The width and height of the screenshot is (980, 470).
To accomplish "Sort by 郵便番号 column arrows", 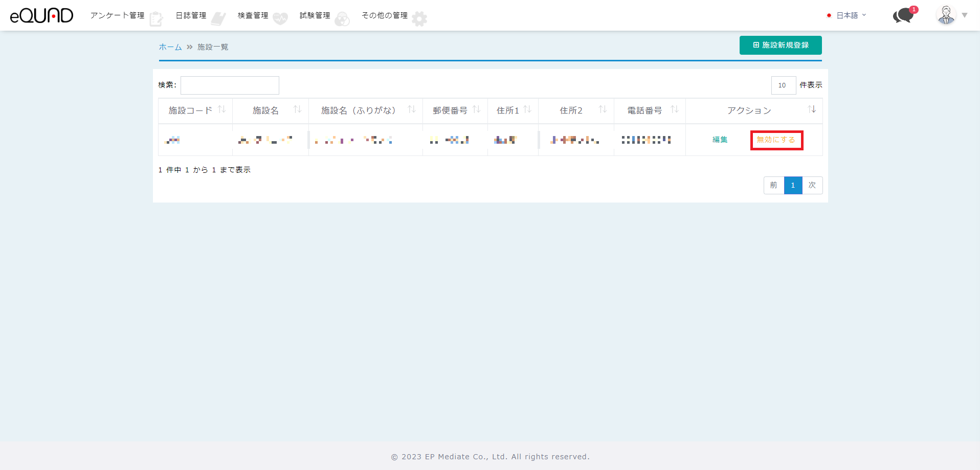I will point(477,109).
